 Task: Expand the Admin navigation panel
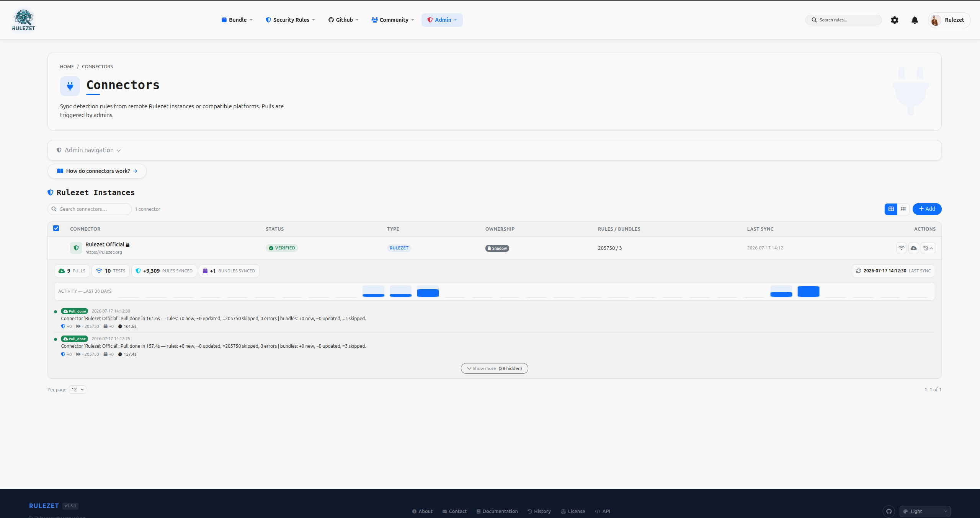89,150
